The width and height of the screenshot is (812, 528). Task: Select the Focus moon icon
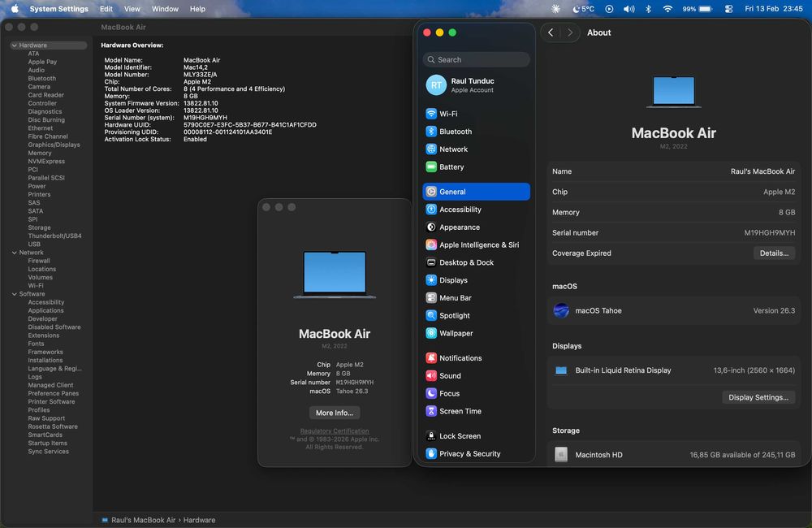click(x=431, y=393)
